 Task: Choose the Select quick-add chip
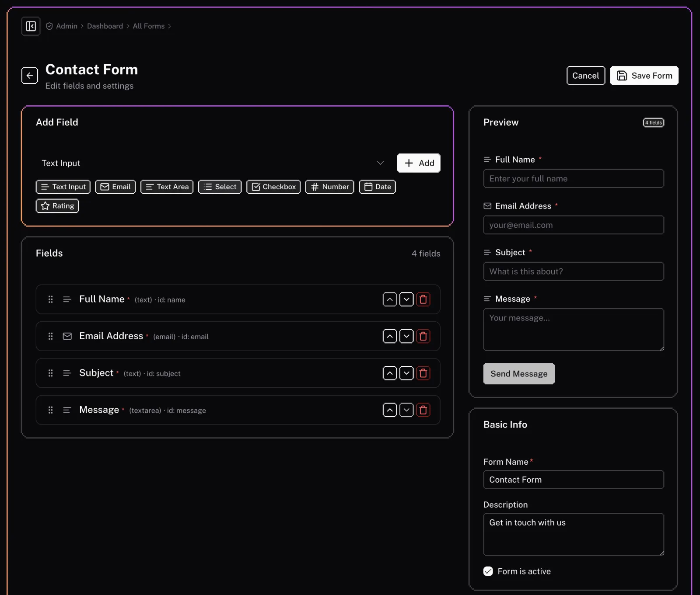(220, 187)
